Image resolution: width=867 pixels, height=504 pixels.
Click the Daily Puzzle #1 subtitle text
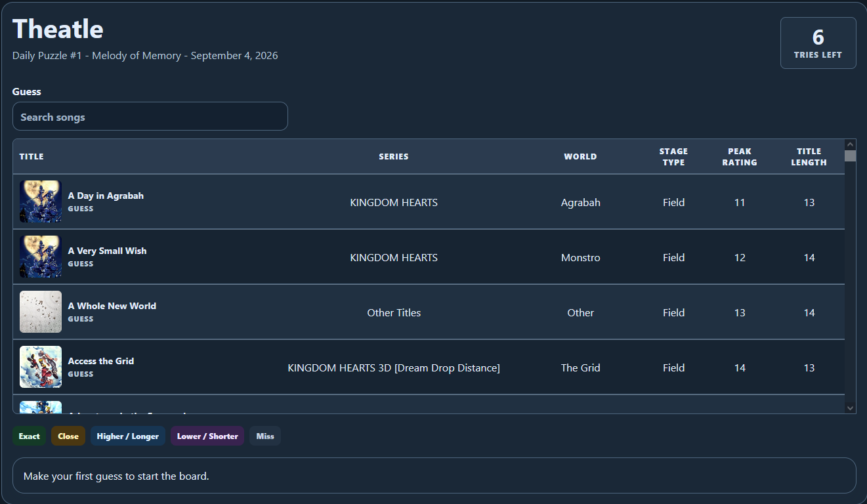pos(145,56)
